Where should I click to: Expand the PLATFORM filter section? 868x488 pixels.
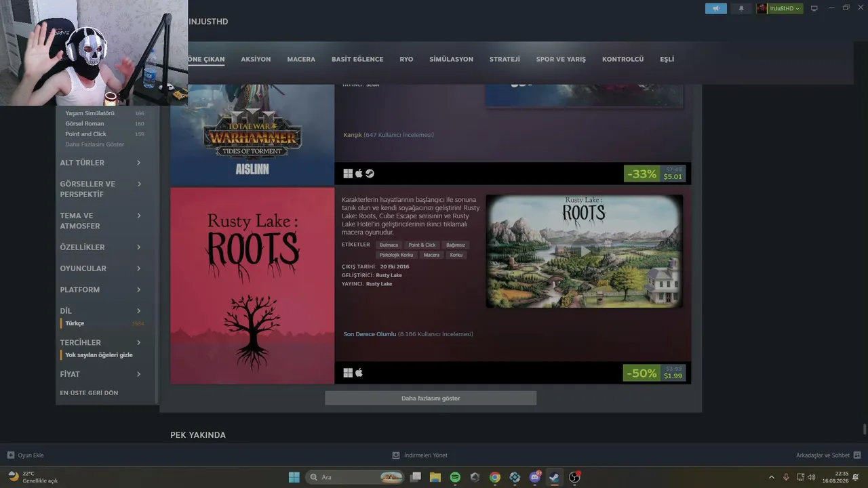click(100, 289)
